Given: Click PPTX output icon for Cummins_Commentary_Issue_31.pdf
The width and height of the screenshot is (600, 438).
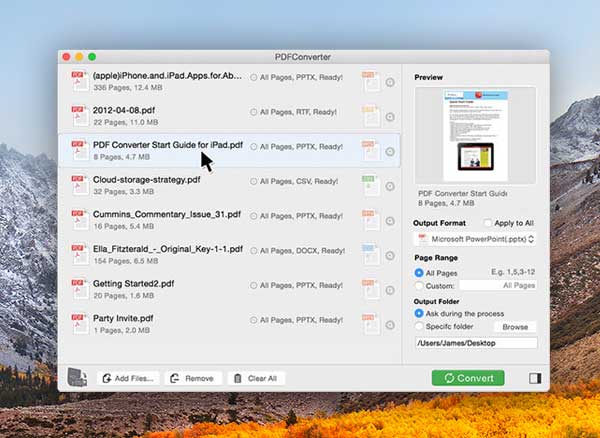Looking at the screenshot, I should [x=371, y=220].
